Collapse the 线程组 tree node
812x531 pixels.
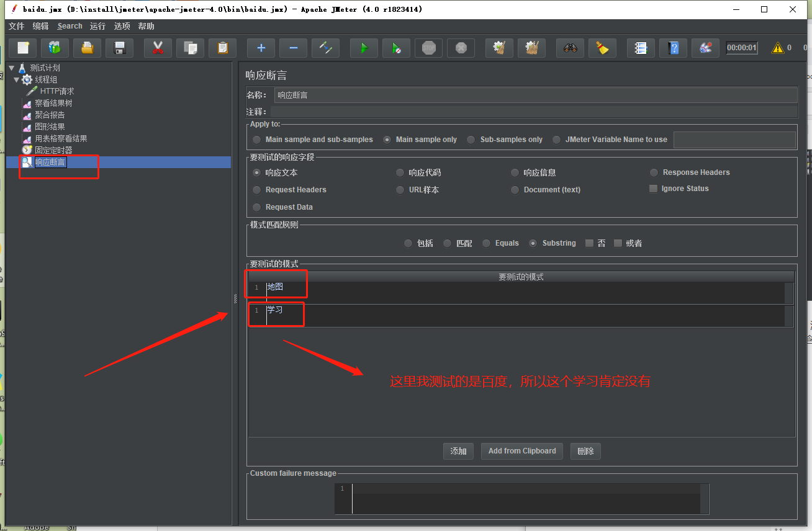point(17,79)
